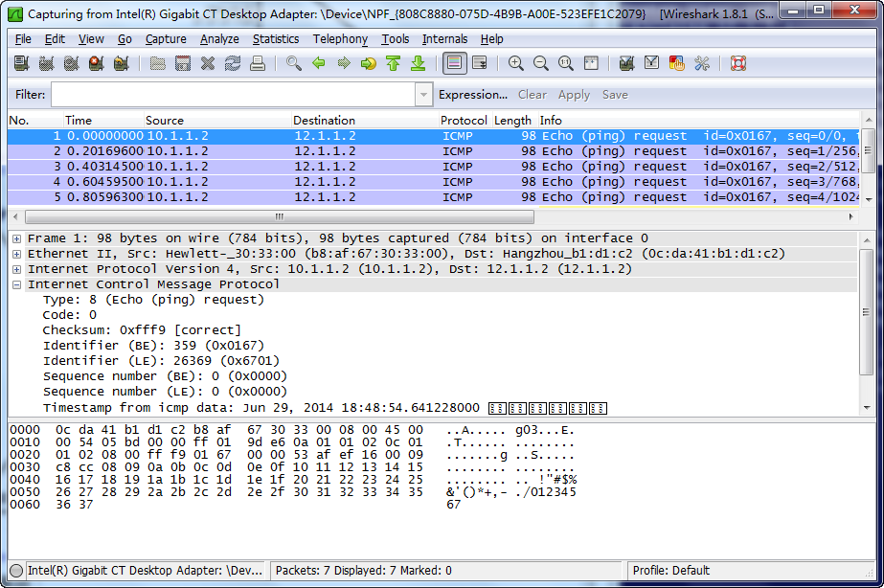This screenshot has height=588, width=884.
Task: Expand Internet Protocol Version 4 node
Action: [x=17, y=269]
